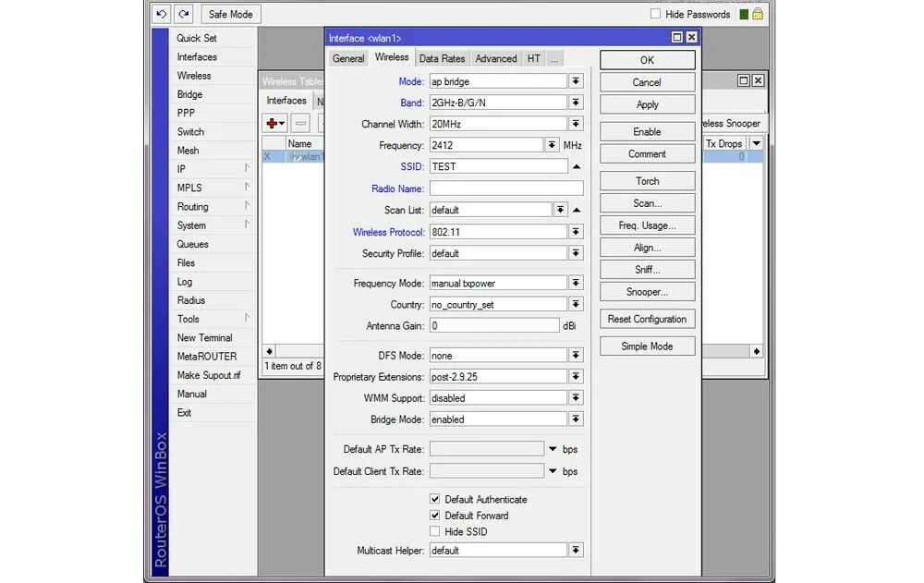
Task: Expand Default Client Tx Rate arrow
Action: (553, 471)
